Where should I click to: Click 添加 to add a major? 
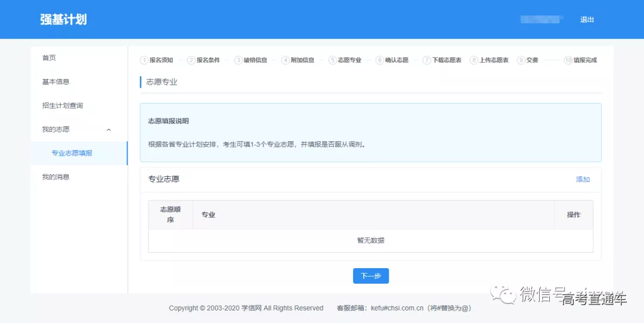pyautogui.click(x=583, y=179)
